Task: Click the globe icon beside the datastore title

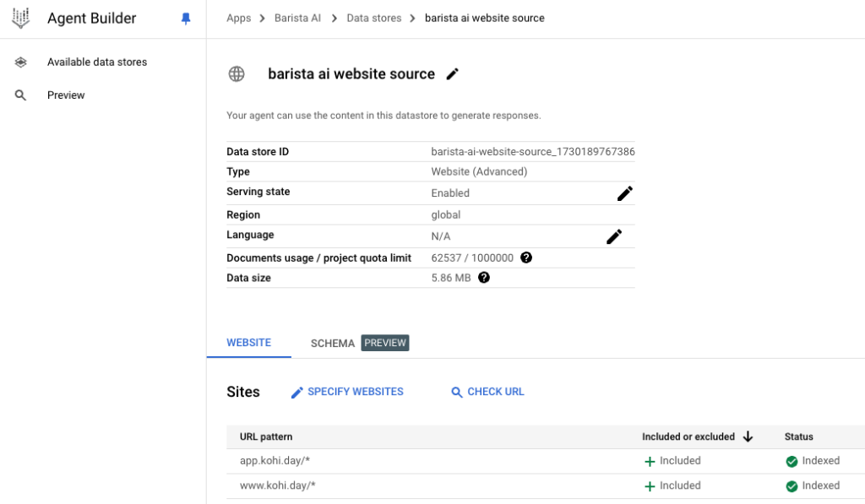Action: 237,74
